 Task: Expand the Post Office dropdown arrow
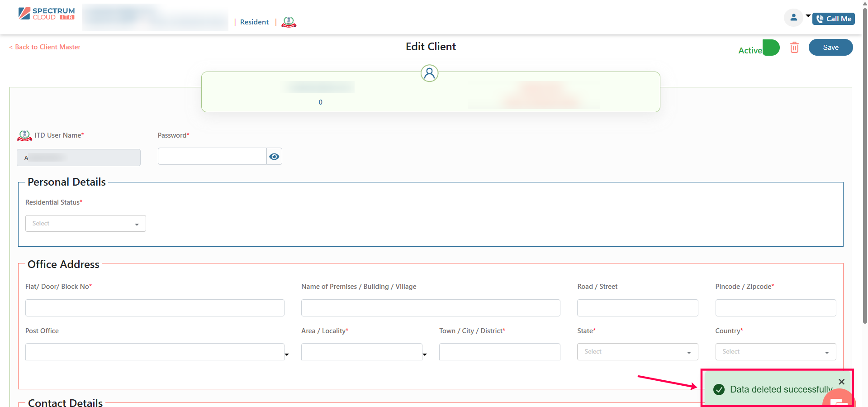pyautogui.click(x=287, y=354)
